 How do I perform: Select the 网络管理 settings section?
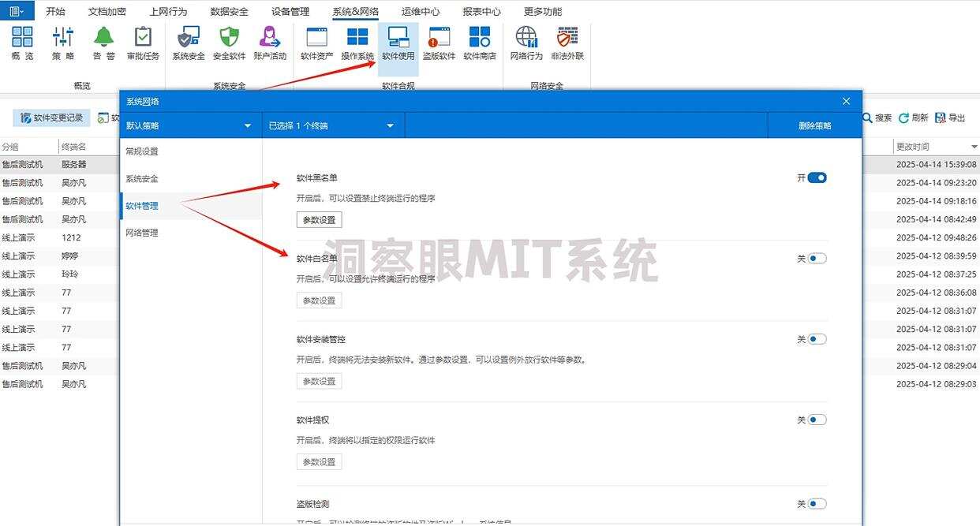pyautogui.click(x=144, y=233)
